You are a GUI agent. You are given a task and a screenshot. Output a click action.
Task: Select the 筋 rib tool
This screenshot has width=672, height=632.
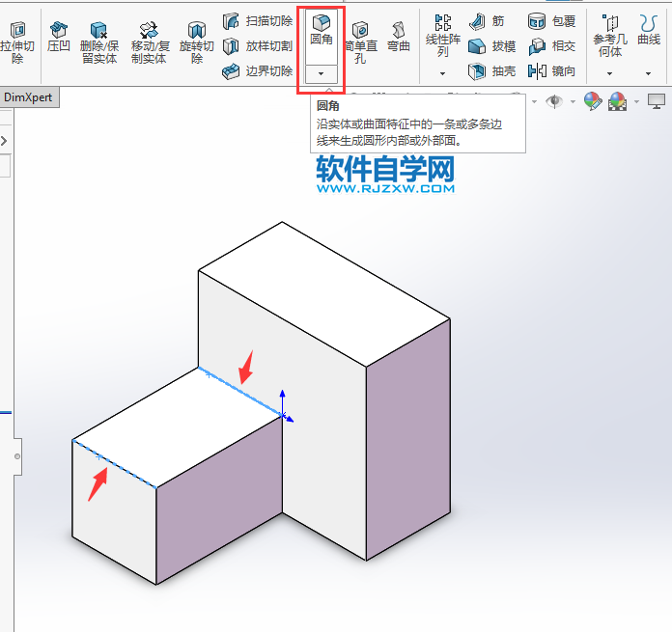point(487,21)
